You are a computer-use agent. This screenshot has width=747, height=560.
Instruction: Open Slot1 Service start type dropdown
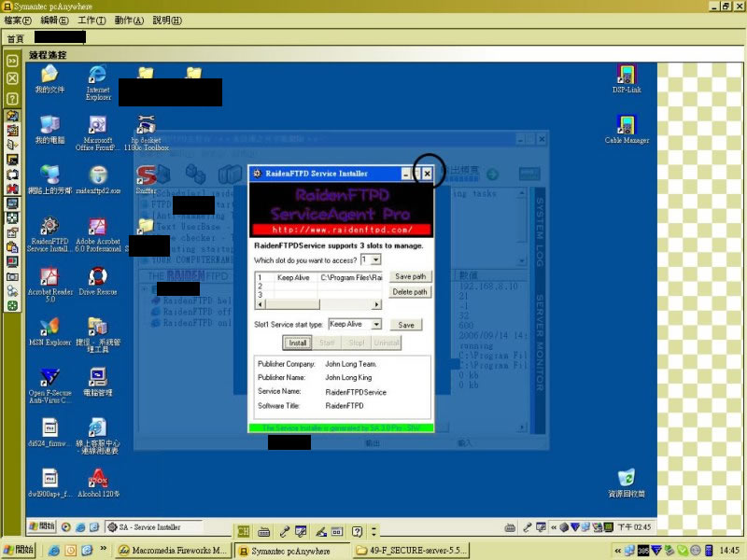point(376,324)
